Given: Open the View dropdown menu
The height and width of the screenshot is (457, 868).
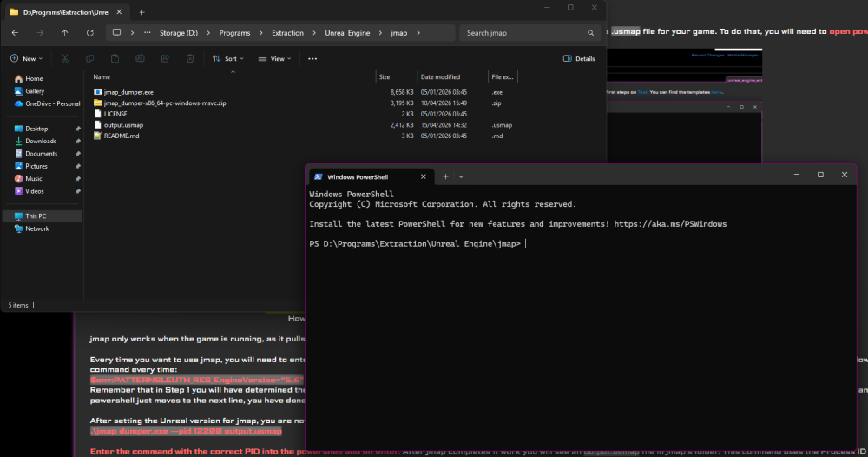Looking at the screenshot, I should pyautogui.click(x=275, y=58).
